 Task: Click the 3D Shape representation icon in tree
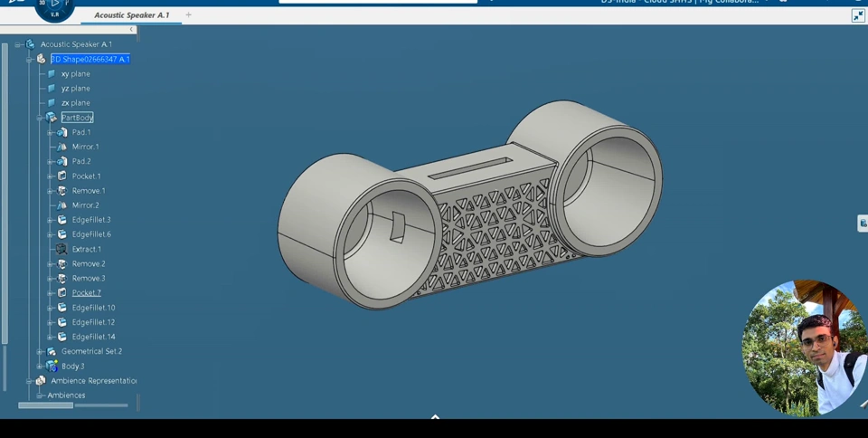41,59
